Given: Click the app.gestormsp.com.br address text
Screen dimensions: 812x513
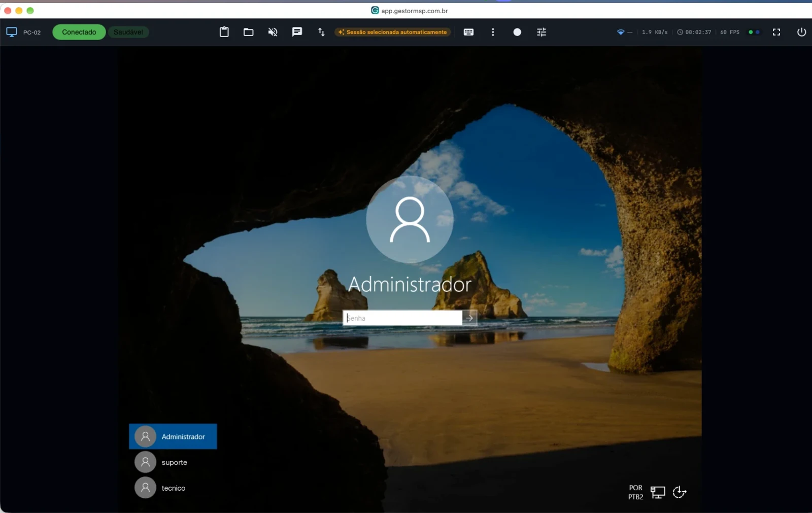Looking at the screenshot, I should click(x=415, y=11).
